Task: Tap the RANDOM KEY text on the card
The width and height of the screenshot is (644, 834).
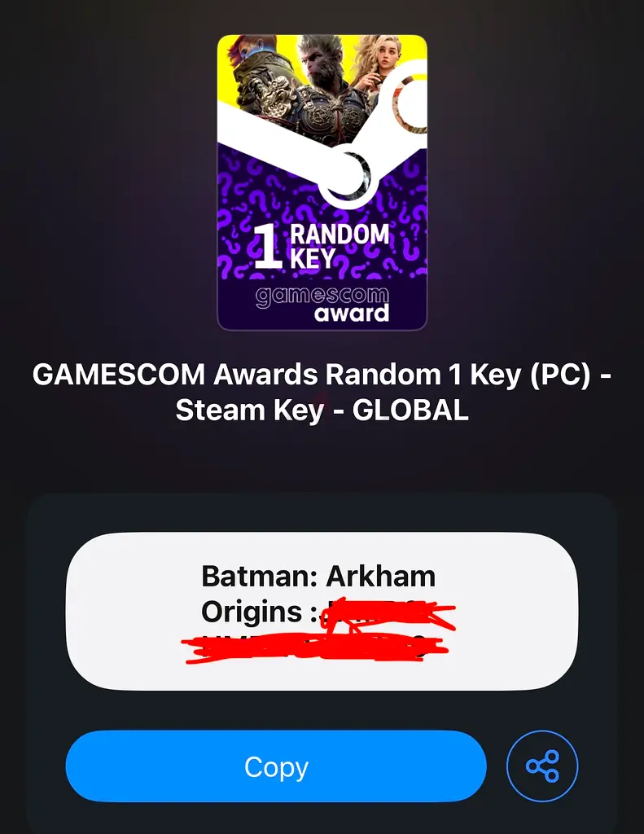Action: pyautogui.click(x=340, y=246)
